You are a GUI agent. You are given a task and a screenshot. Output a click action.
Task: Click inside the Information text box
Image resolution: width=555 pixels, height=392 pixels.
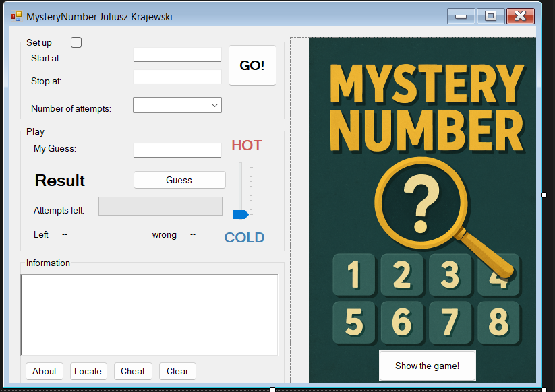pyautogui.click(x=149, y=315)
